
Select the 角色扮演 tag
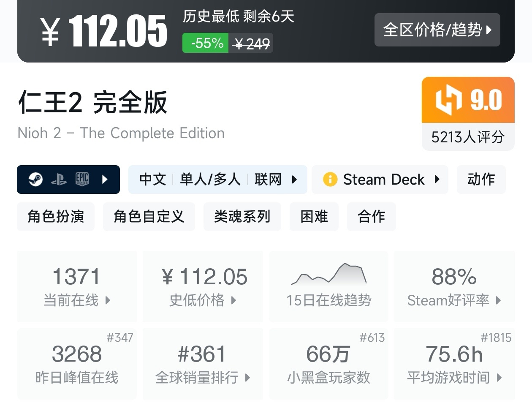pyautogui.click(x=56, y=216)
